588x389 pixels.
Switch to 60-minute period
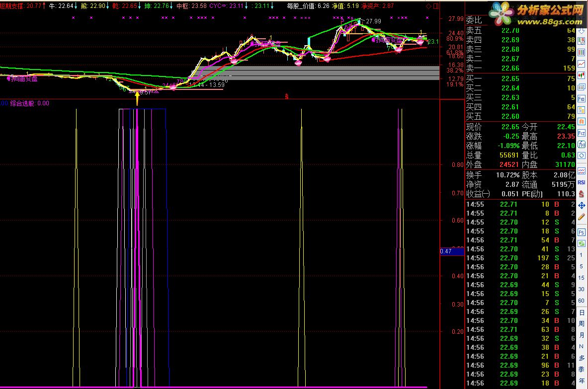point(581,301)
